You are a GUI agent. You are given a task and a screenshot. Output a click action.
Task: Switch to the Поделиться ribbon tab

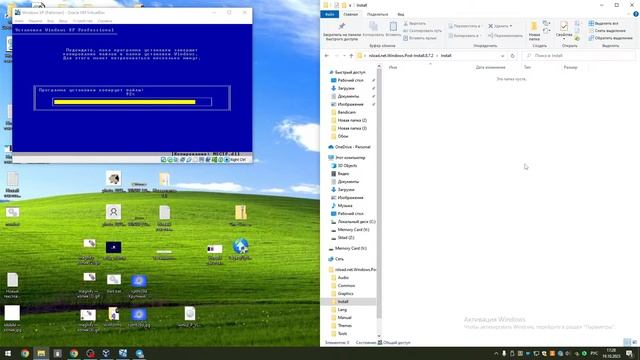point(378,14)
